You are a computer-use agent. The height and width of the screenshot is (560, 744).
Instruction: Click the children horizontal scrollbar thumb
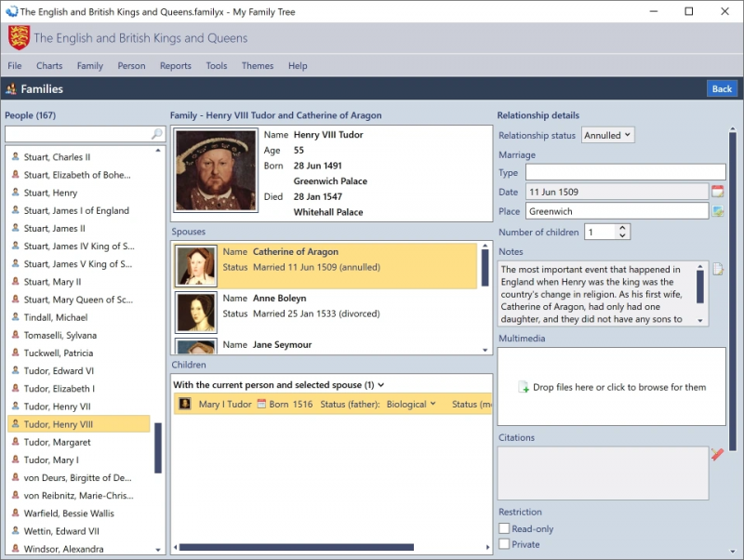click(x=296, y=547)
